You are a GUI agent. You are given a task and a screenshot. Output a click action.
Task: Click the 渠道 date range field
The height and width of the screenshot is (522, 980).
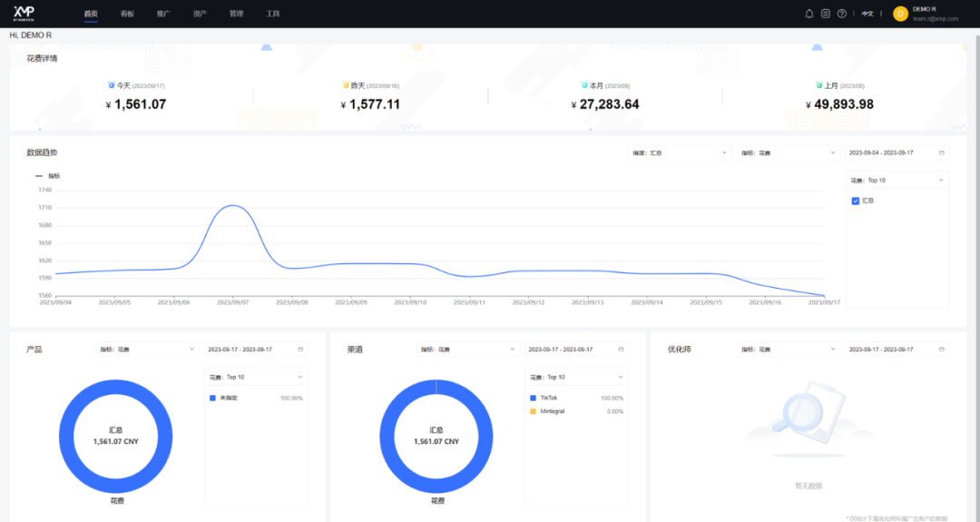[576, 350]
